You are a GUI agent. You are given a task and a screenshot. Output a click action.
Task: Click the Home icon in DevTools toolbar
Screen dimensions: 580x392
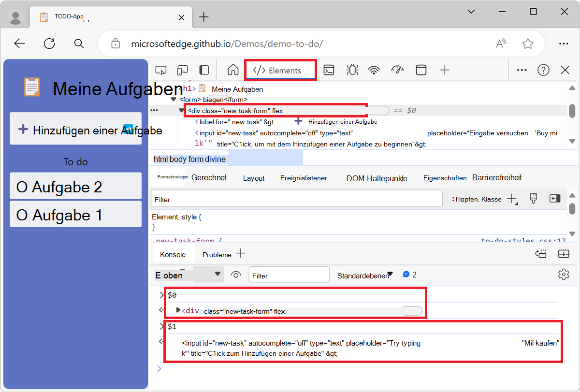pos(232,70)
